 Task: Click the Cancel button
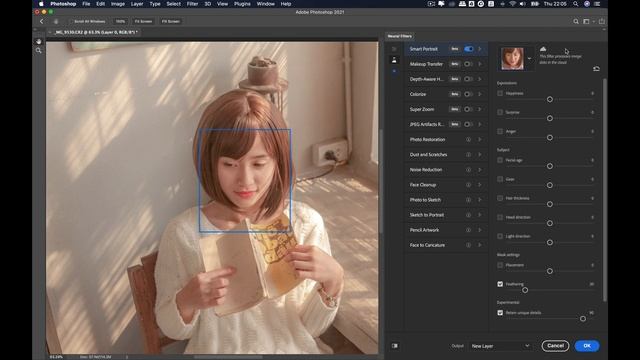tap(555, 346)
